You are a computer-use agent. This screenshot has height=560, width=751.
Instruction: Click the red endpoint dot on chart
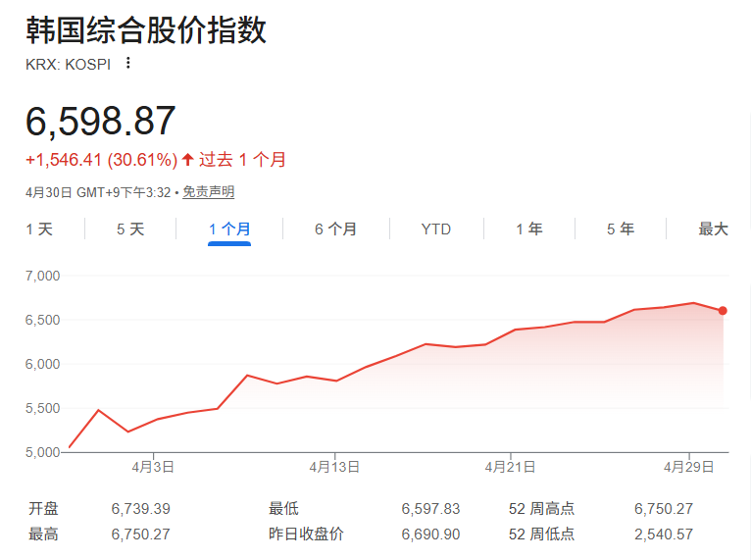[723, 311]
